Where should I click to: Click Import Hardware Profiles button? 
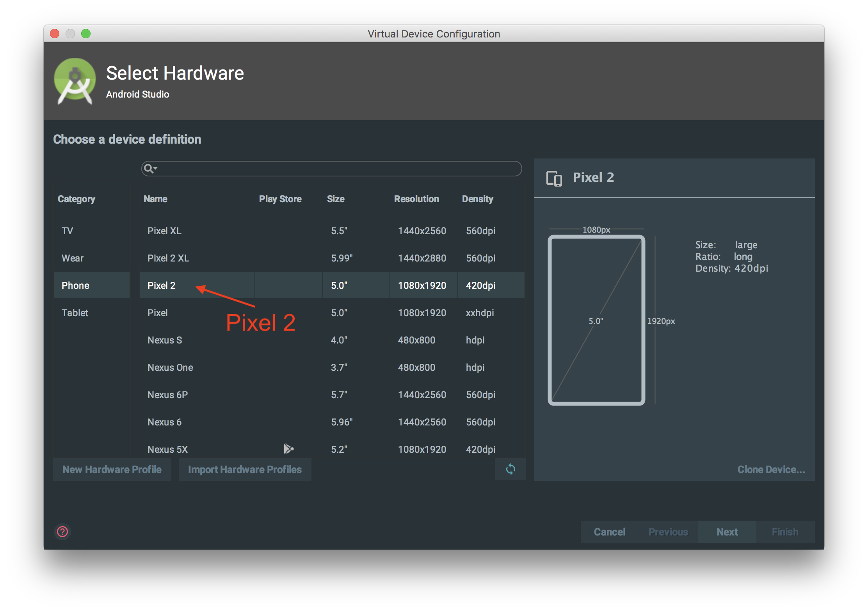pos(245,469)
